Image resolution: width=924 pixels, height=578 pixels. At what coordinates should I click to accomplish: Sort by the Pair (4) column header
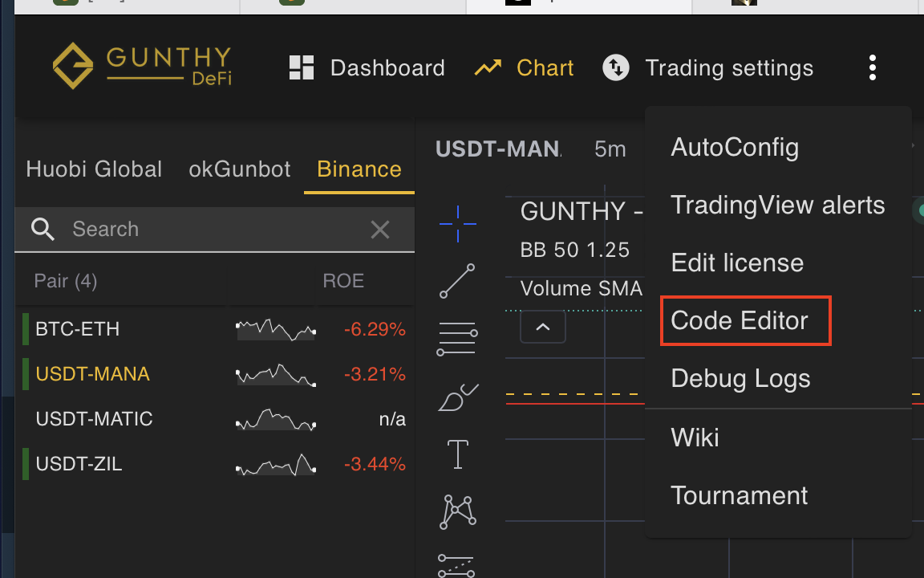(66, 281)
